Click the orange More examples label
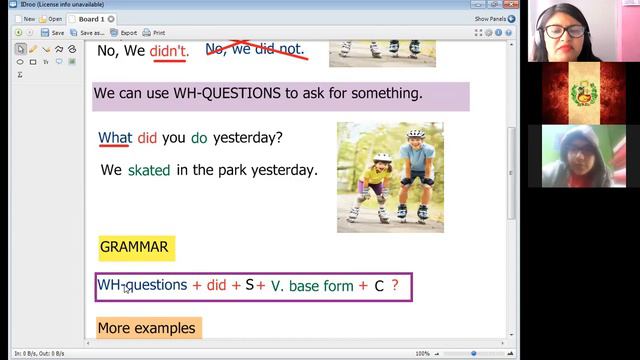The height and width of the screenshot is (360, 640). tap(149, 328)
